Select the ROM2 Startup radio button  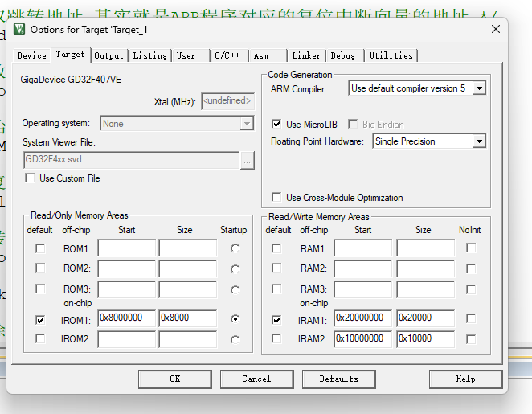click(235, 268)
